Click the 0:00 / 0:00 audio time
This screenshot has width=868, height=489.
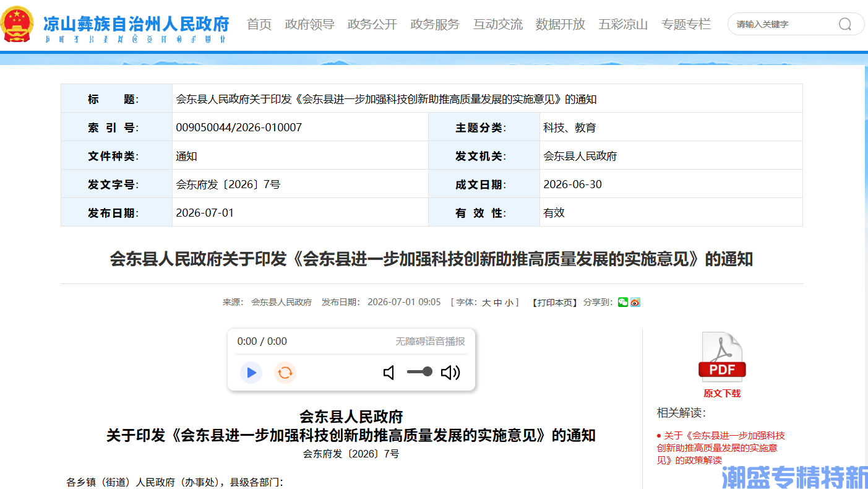point(262,341)
